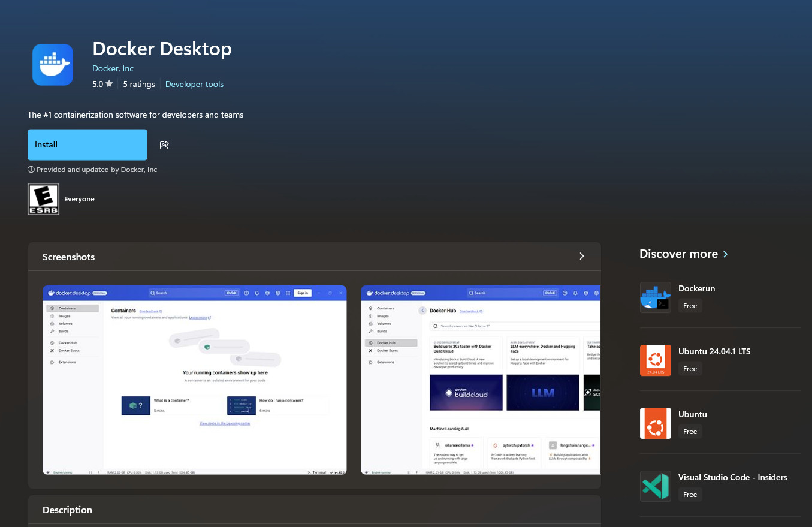This screenshot has height=527, width=812.
Task: Click the Free badge under Visual Studio Code - Insiders
Action: (x=690, y=495)
